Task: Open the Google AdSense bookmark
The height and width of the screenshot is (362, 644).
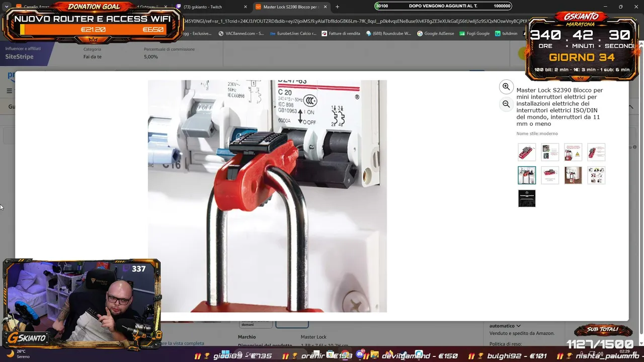Action: pyautogui.click(x=436, y=34)
